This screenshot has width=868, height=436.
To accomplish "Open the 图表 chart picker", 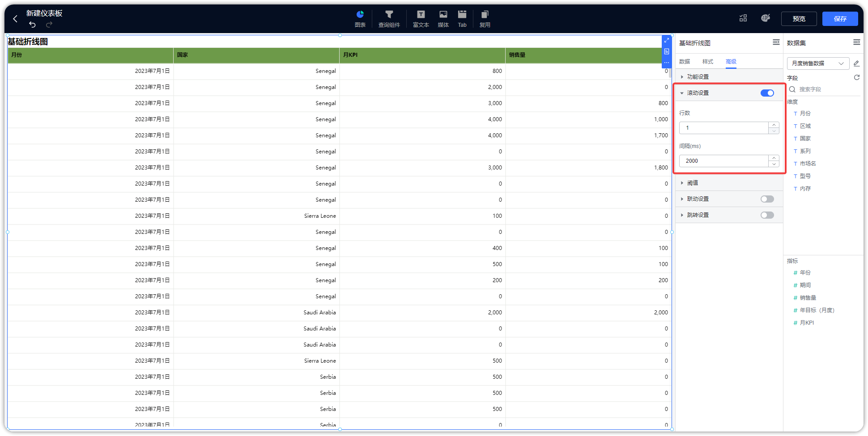I will click(360, 19).
